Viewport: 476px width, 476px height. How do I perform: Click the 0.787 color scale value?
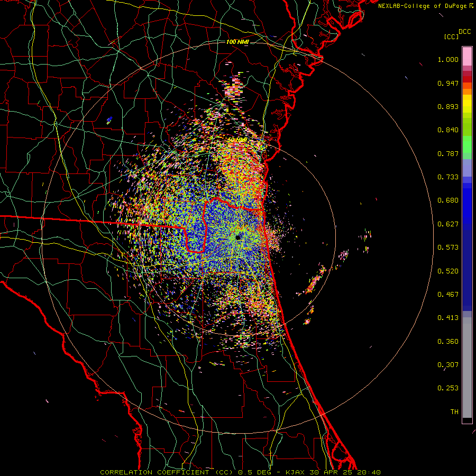448,153
